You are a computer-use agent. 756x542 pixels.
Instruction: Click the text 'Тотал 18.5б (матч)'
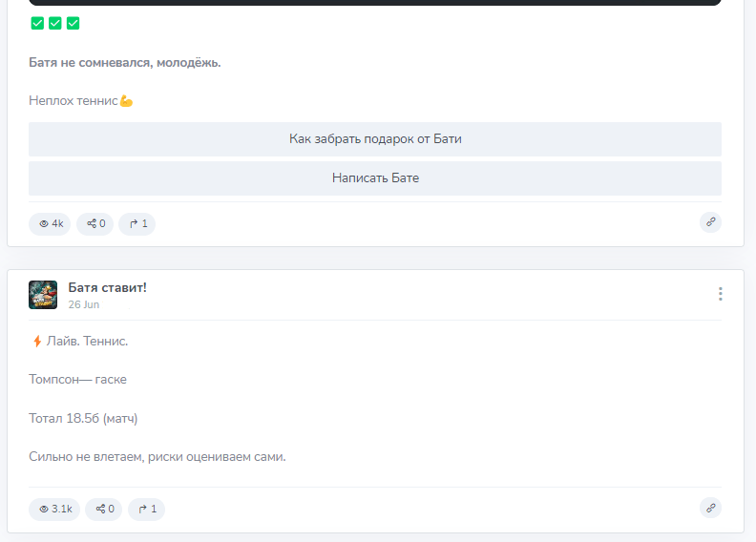click(x=83, y=418)
